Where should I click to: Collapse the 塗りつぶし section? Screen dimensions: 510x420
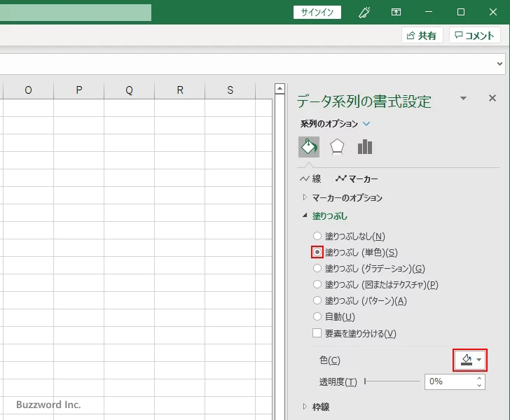(329, 216)
